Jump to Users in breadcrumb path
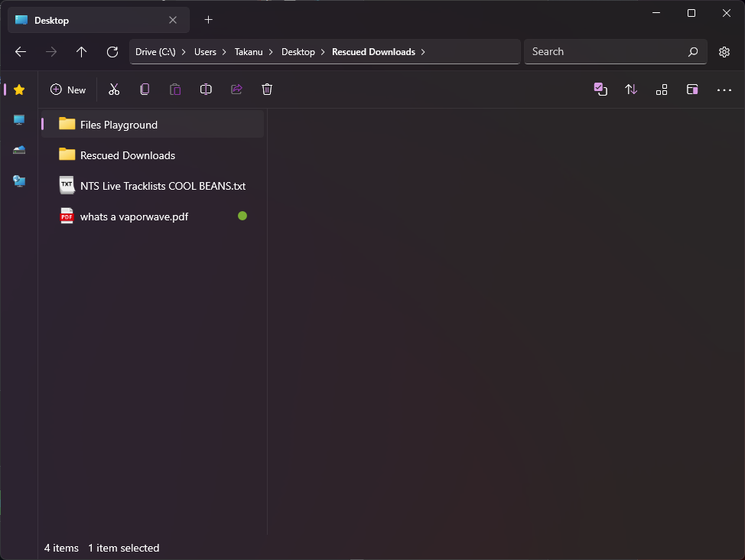The width and height of the screenshot is (745, 560). (205, 52)
